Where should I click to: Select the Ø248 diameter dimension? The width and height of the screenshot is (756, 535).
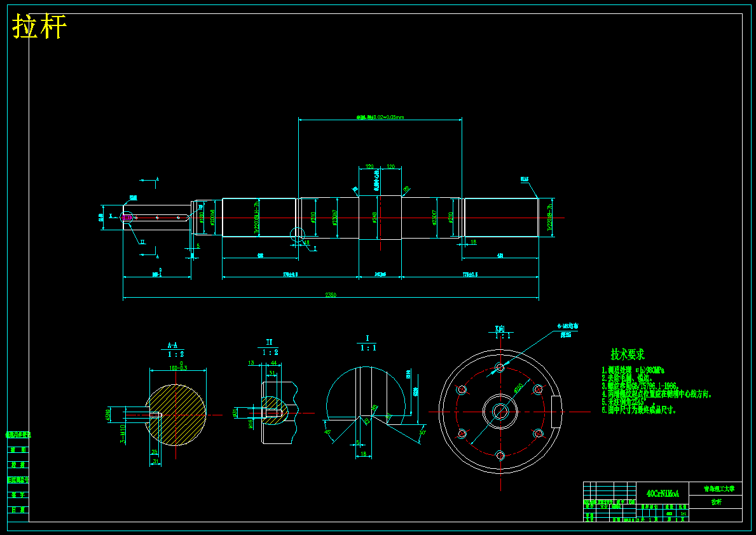pyautogui.click(x=375, y=218)
